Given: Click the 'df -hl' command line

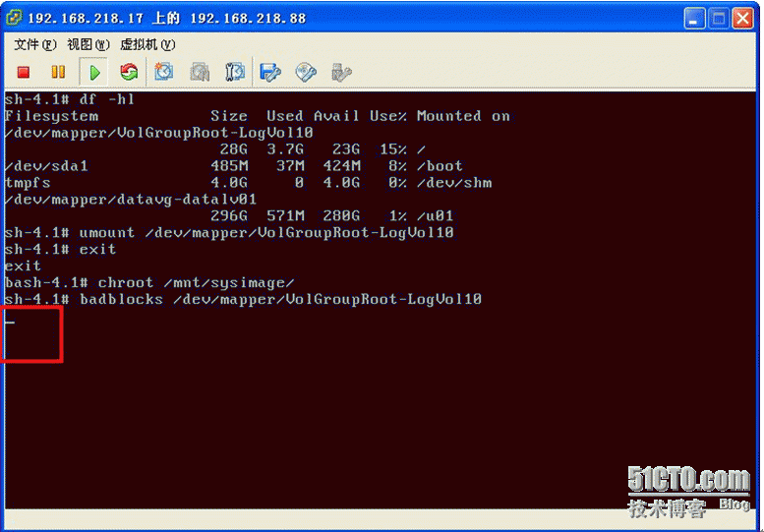Looking at the screenshot, I should point(69,99).
